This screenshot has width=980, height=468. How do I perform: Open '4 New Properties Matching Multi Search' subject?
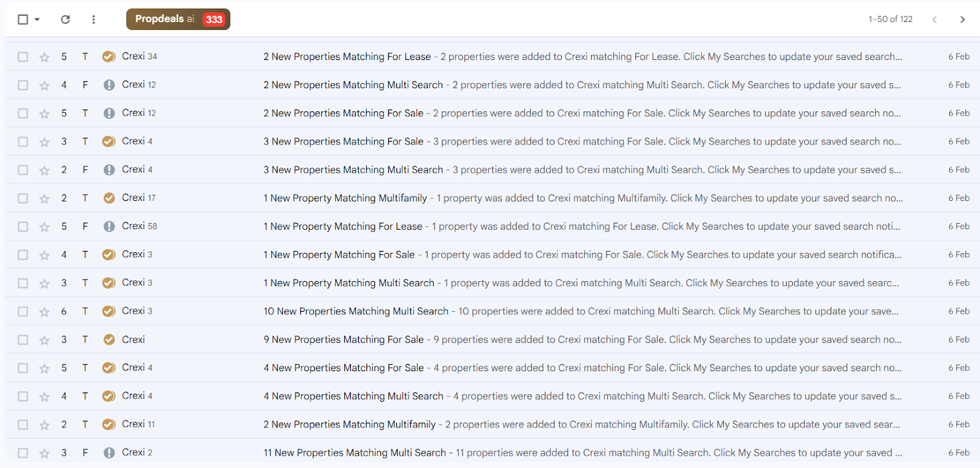click(x=353, y=396)
